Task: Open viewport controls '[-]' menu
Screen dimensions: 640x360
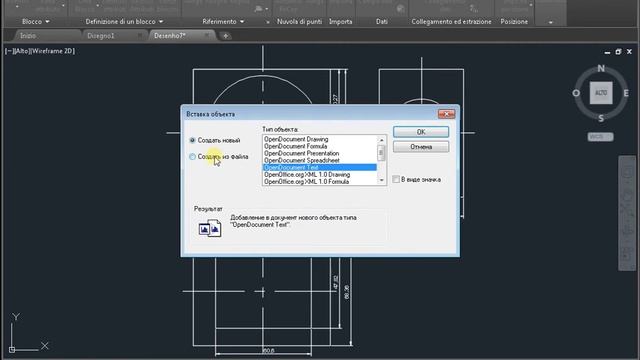Action: [x=9, y=51]
